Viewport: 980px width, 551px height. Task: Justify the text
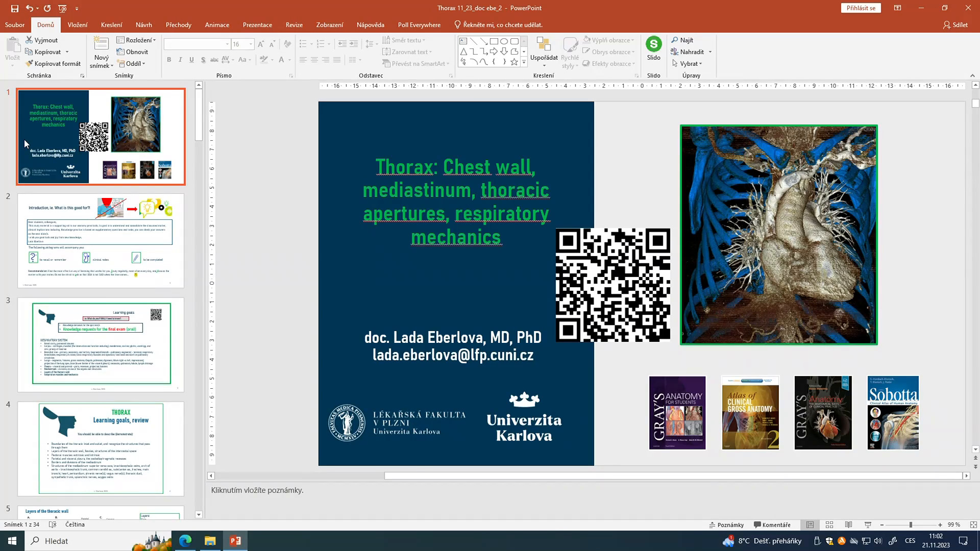[x=336, y=60]
